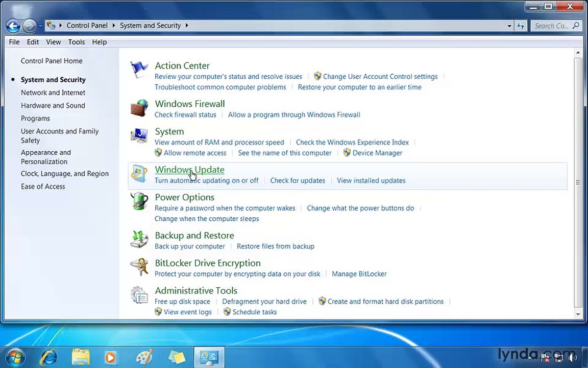Open the Tools menu
588x368 pixels.
point(77,42)
